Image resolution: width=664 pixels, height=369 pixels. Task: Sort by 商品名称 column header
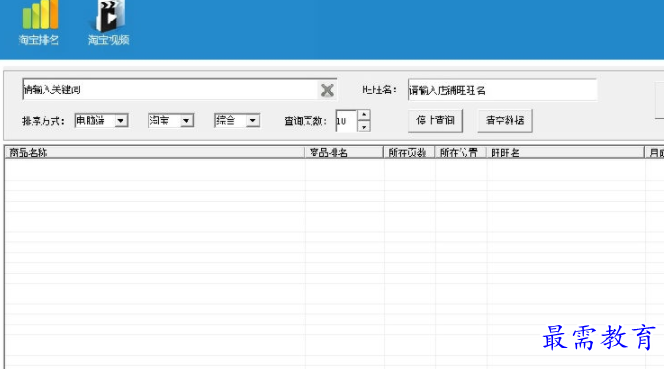[155, 153]
